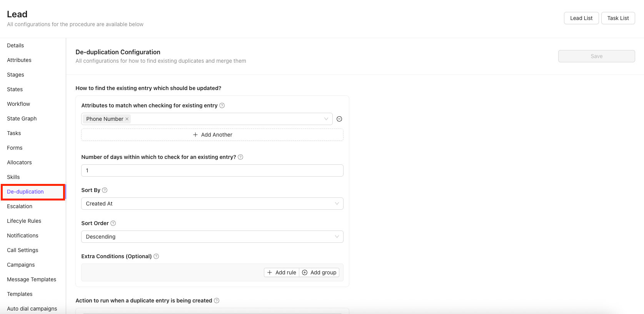Open help icon beside Number of days
This screenshot has width=644, height=314.
240,157
